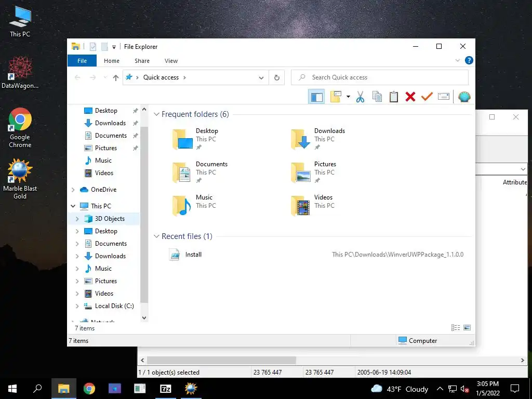Screen dimensions: 532x399
Task: Open the notification center icon
Action: (515, 389)
